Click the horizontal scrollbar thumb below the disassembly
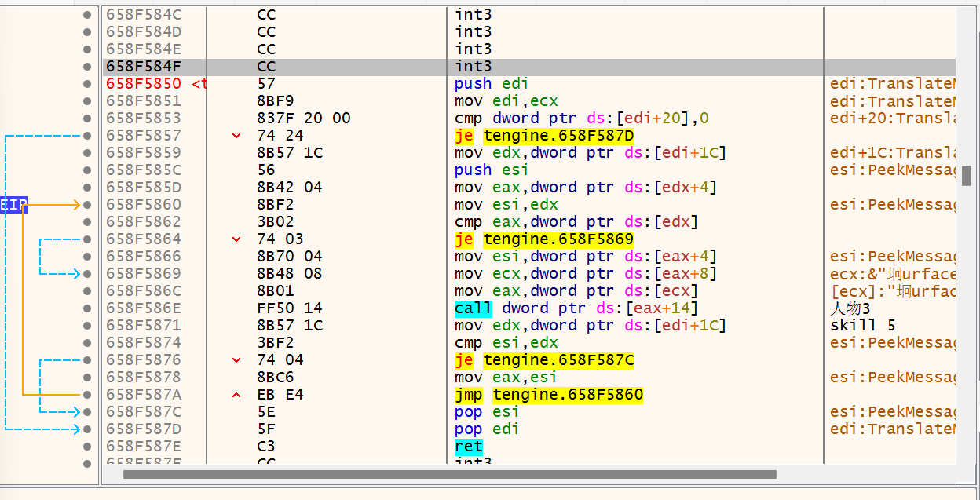Viewport: 980px width, 500px height. (449, 474)
